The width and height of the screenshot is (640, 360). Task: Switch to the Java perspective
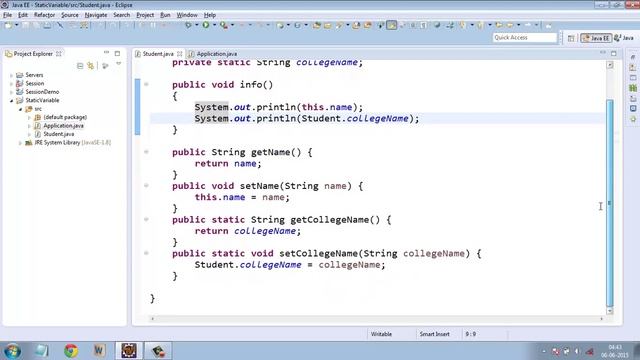pos(624,38)
